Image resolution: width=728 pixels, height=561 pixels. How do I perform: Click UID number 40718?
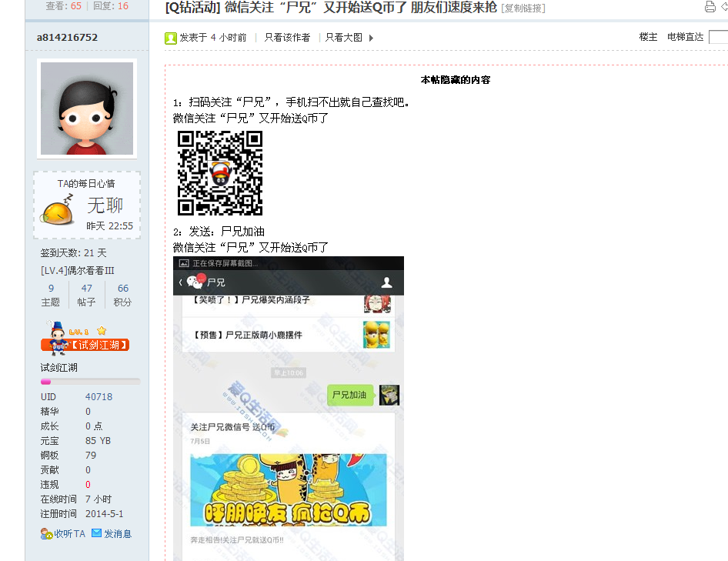pos(99,397)
